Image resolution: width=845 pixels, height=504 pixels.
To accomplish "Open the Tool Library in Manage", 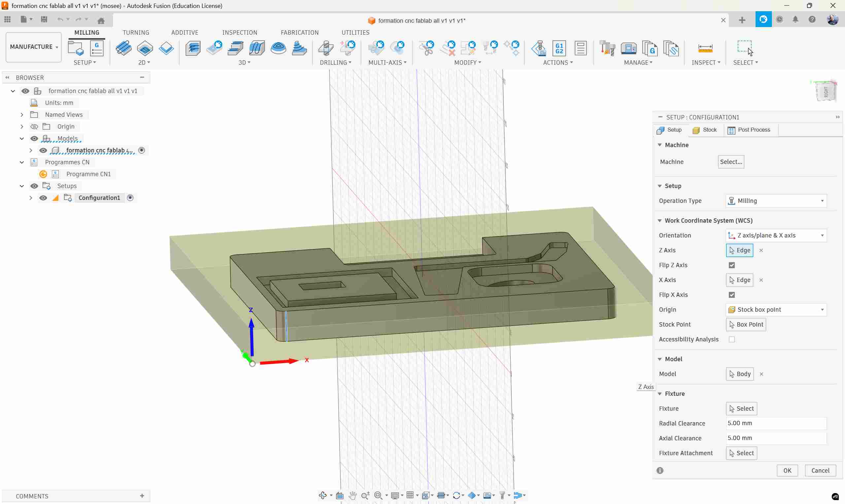I will pyautogui.click(x=607, y=48).
